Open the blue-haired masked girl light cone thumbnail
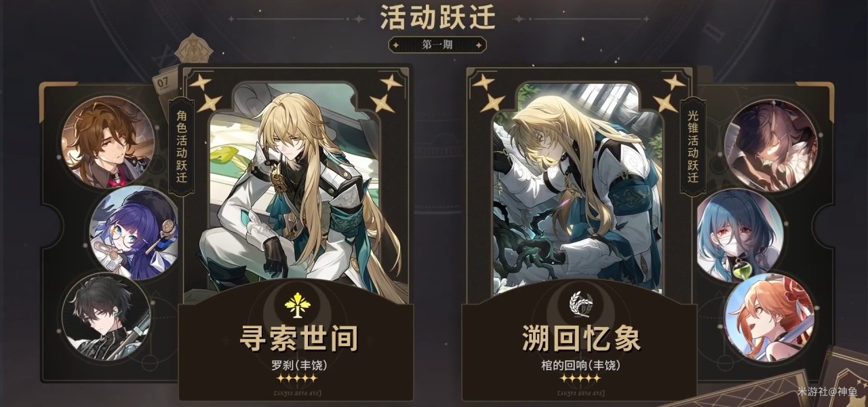Screen dimensions: 868x407 [741, 235]
